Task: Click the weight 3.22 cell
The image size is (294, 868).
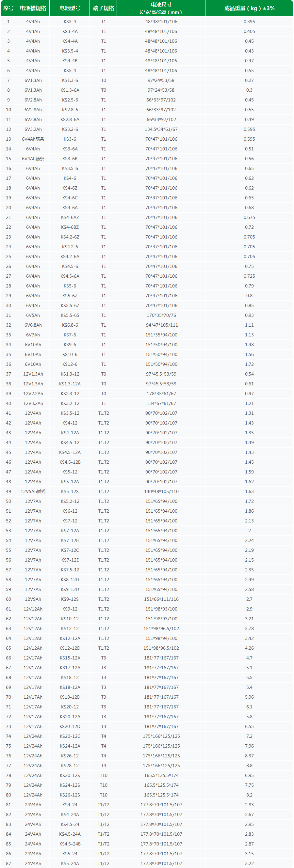Action: click(249, 863)
